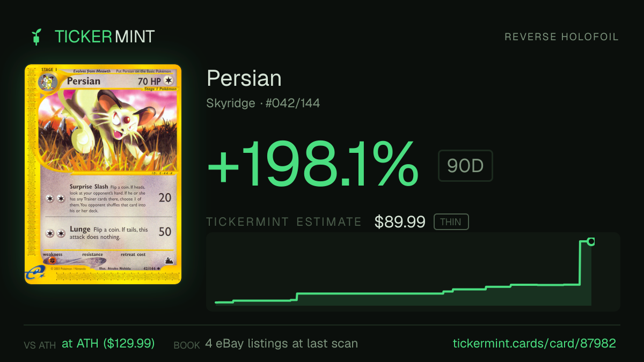Open the tickermint.cards/card/87982 link
This screenshot has height=362, width=644.
(535, 343)
